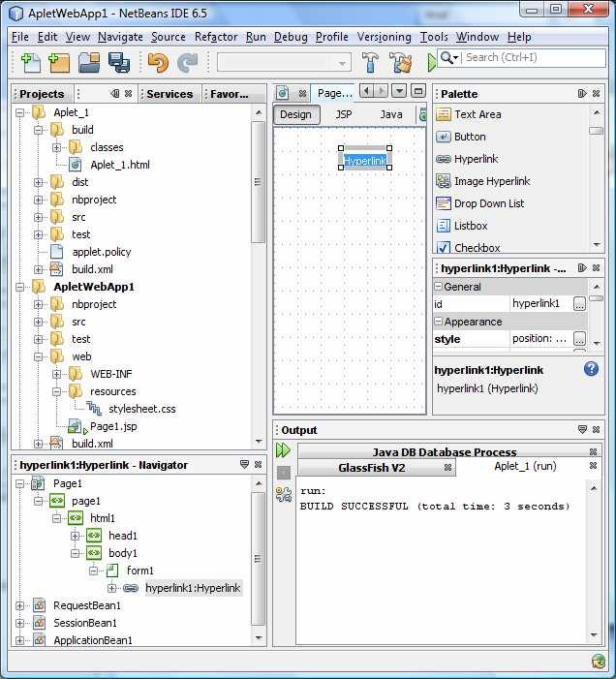Open the search magnifier dropdown

click(449, 57)
